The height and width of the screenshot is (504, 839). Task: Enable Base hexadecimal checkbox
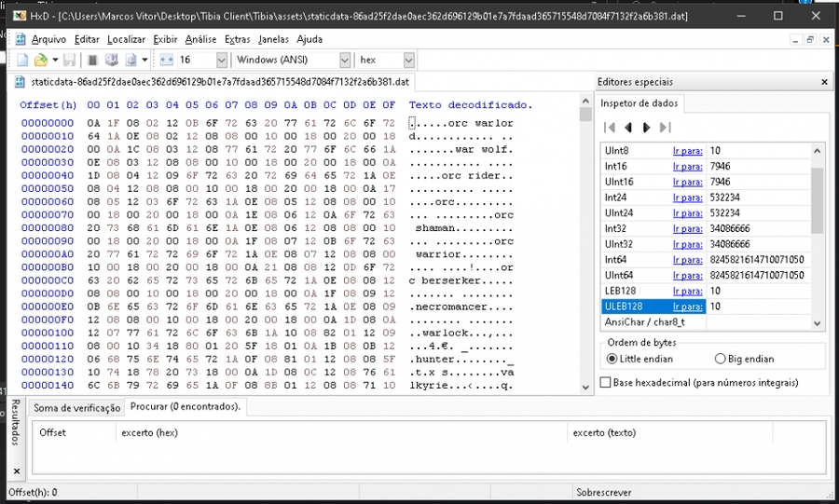coord(606,383)
